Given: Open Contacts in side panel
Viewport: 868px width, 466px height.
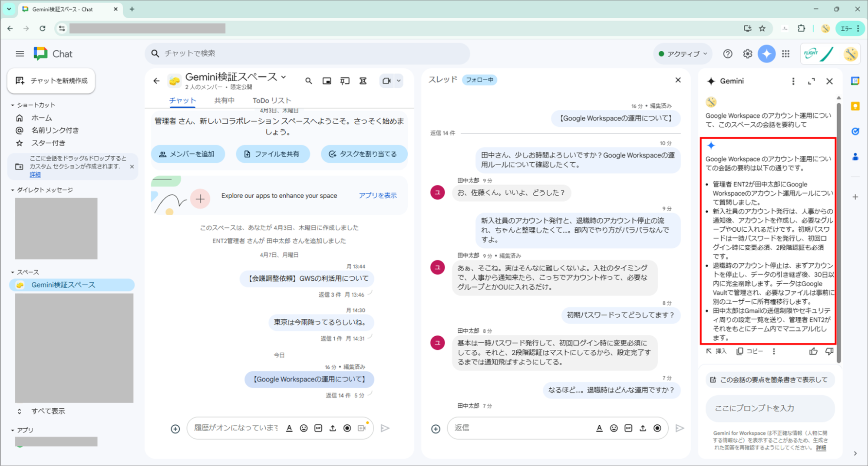Looking at the screenshot, I should point(855,157).
